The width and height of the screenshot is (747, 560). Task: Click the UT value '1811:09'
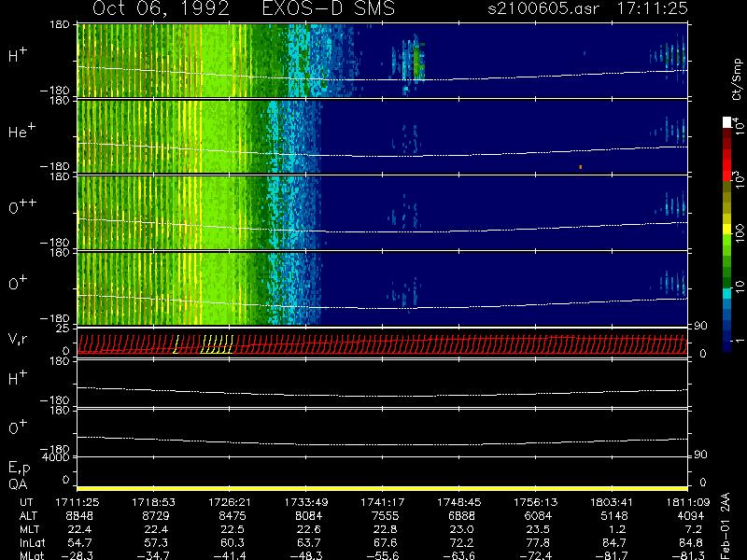687,502
